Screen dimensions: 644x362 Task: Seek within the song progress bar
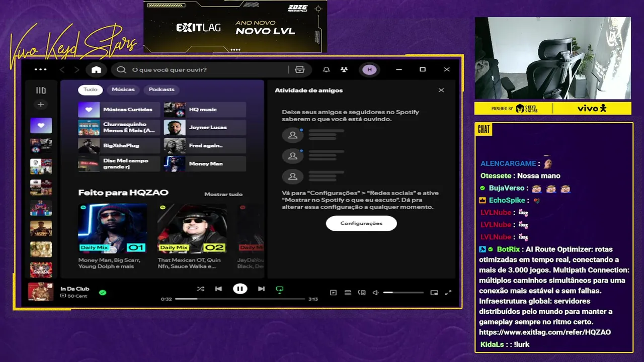coord(240,299)
